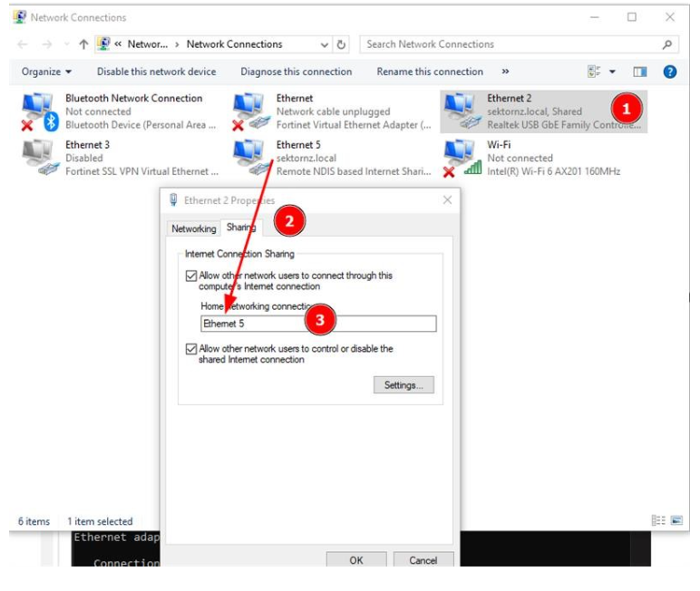Go forward using the forward arrow
The image size is (700, 591).
tap(47, 44)
